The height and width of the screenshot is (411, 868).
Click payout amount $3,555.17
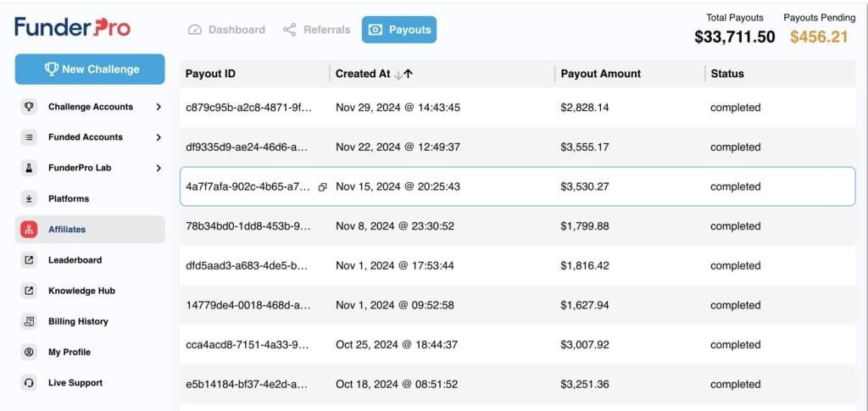[x=585, y=147]
